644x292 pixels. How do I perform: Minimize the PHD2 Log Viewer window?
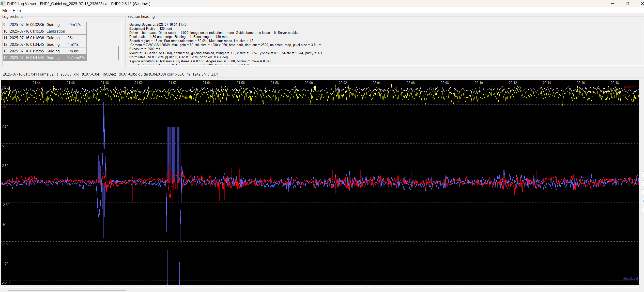point(612,4)
